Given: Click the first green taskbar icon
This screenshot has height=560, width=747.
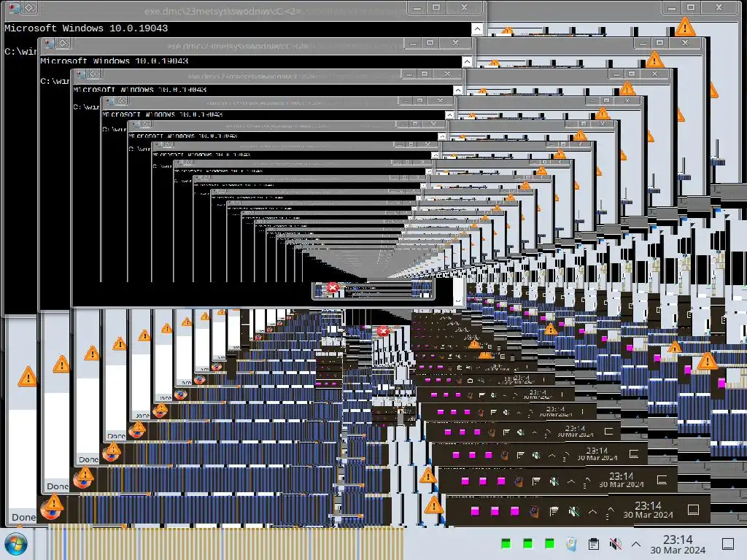Looking at the screenshot, I should pos(506,543).
